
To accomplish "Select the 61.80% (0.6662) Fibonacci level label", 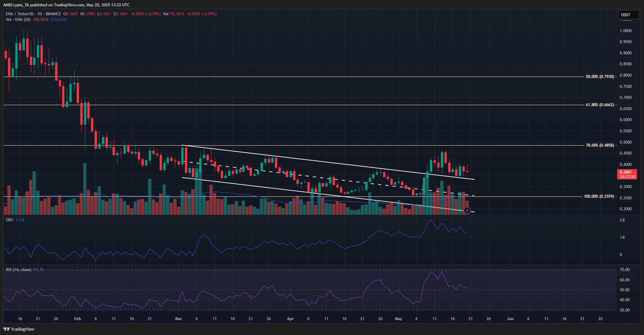I will pyautogui.click(x=600, y=105).
